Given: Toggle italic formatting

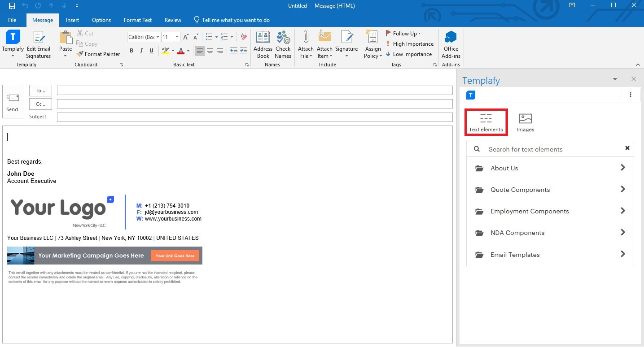Looking at the screenshot, I should pos(141,51).
